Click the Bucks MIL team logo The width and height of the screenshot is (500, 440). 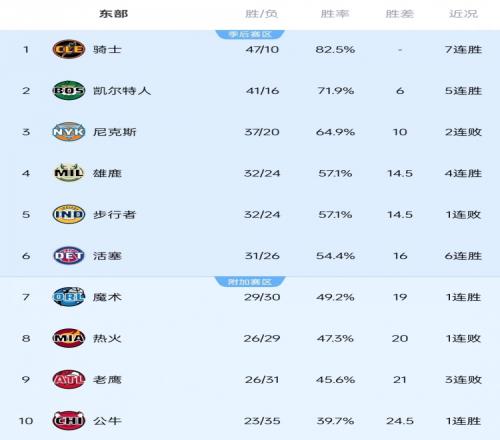[x=69, y=173]
